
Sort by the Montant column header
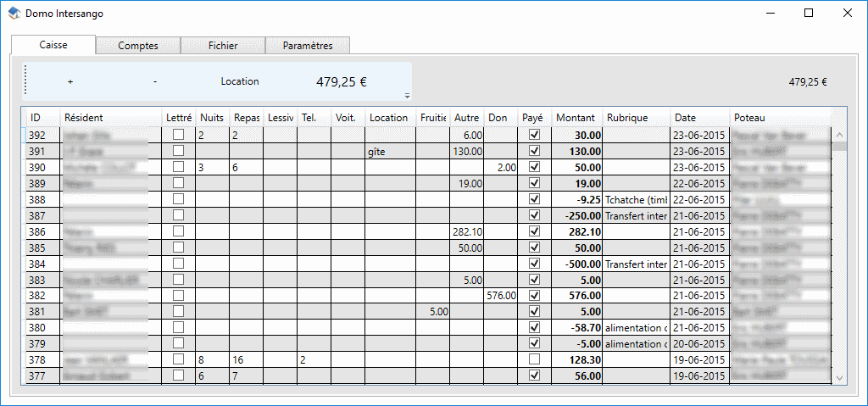(576, 118)
